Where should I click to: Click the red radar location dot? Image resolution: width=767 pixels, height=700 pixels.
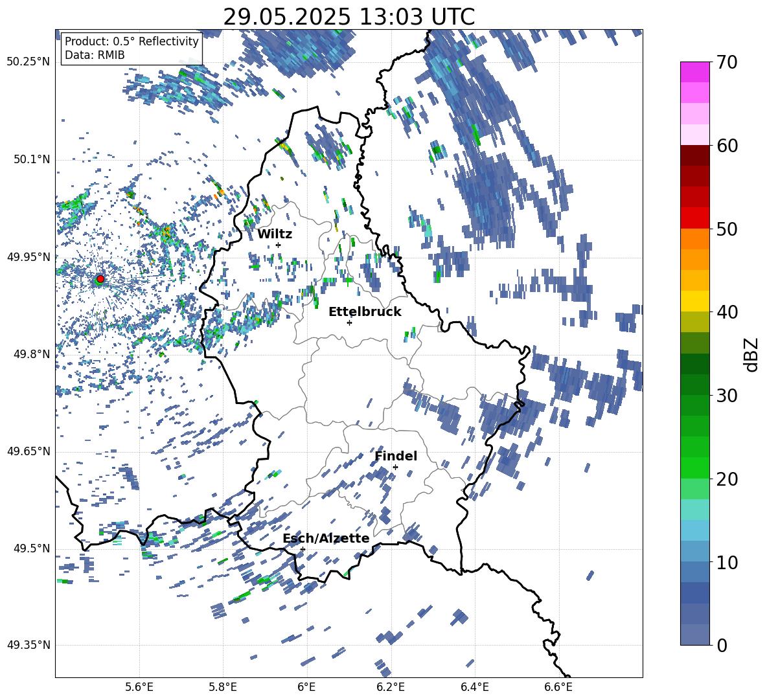[100, 279]
